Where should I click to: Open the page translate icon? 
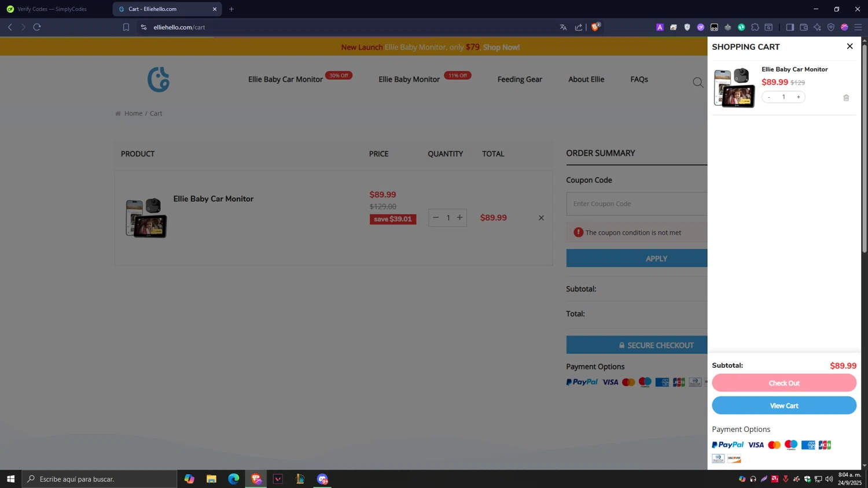point(563,27)
